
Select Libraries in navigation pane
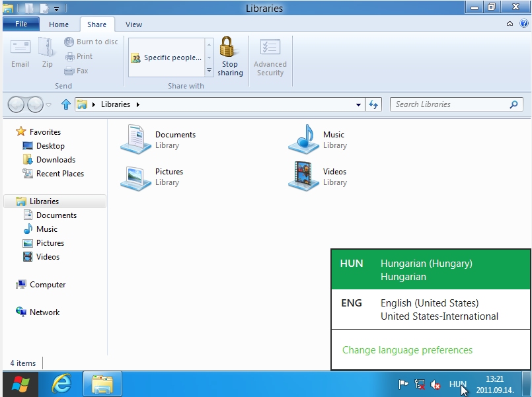pos(55,201)
